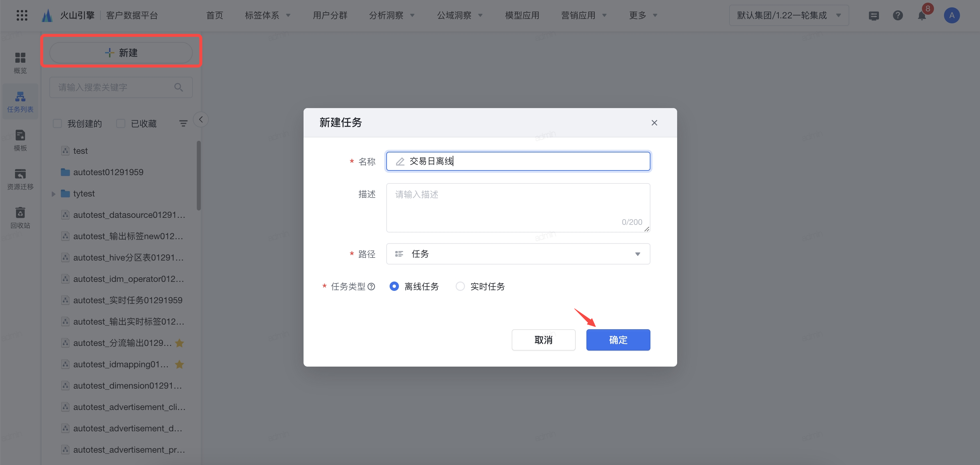Click the task list scrollbar
The width and height of the screenshot is (980, 465).
tap(198, 175)
